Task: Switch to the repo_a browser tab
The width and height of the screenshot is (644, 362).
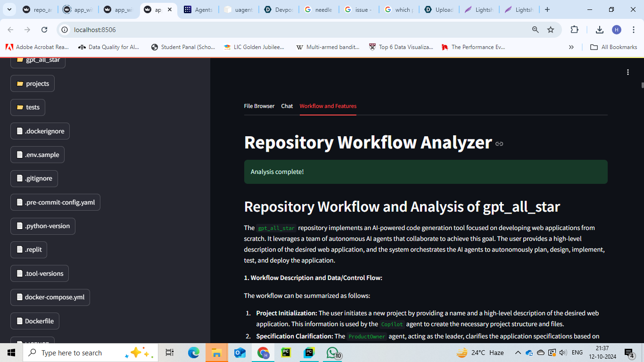Action: (x=39, y=9)
